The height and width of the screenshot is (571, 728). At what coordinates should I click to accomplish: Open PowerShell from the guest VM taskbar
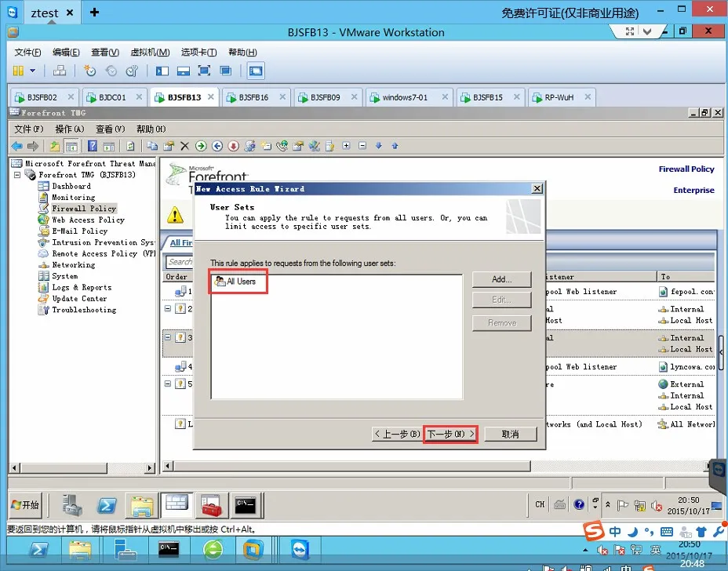coord(107,505)
